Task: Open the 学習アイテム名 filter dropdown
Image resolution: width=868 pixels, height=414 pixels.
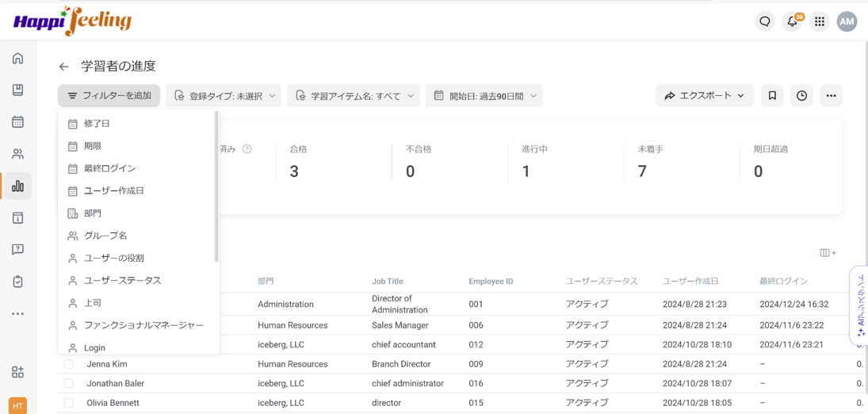Action: coord(354,96)
